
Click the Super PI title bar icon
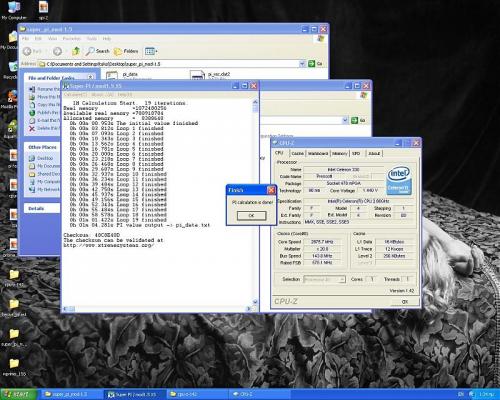point(66,86)
